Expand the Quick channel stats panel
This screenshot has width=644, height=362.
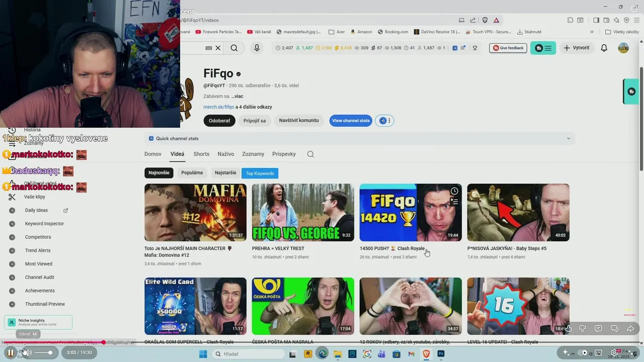click(x=360, y=138)
